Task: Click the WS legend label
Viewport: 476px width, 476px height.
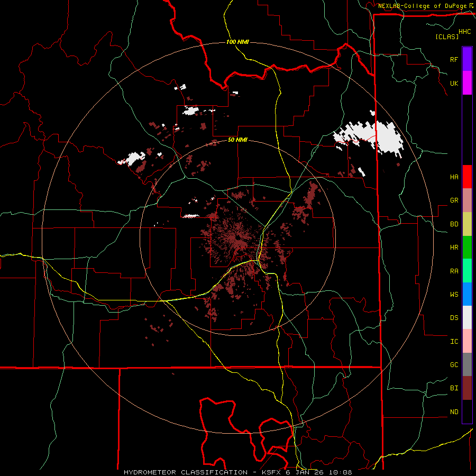Action: pos(454,295)
